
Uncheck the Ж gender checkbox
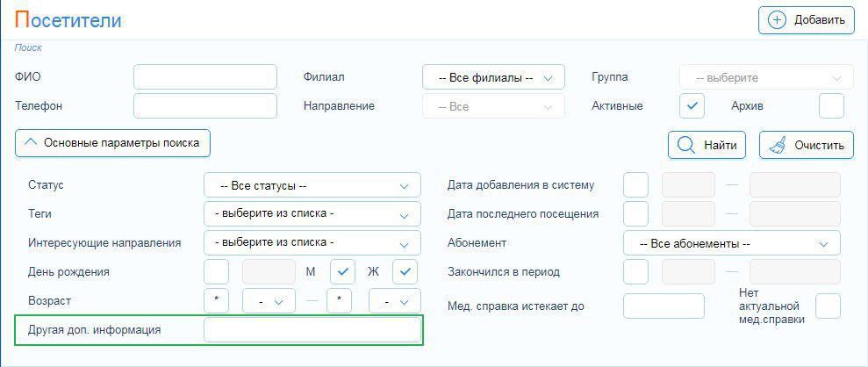[x=405, y=271]
